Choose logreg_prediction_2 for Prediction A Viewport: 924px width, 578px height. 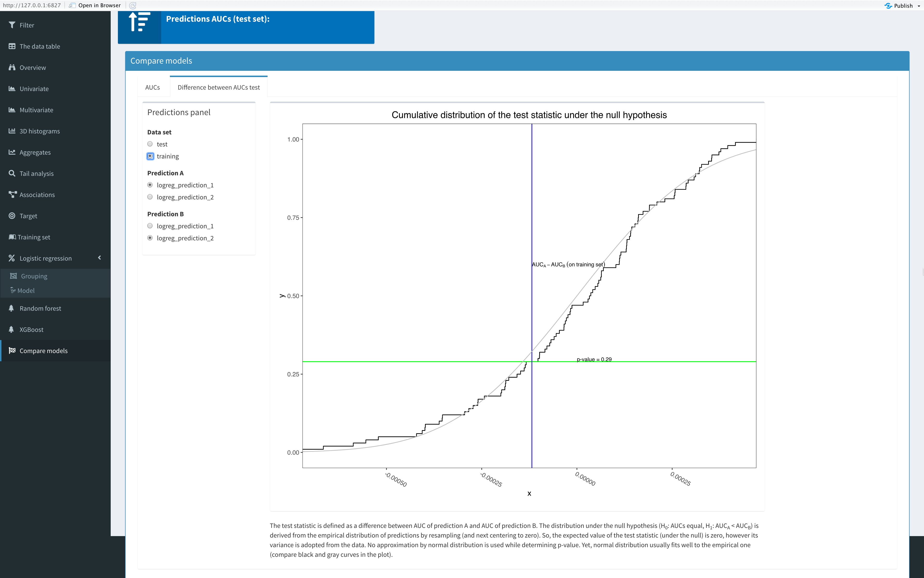[150, 197]
